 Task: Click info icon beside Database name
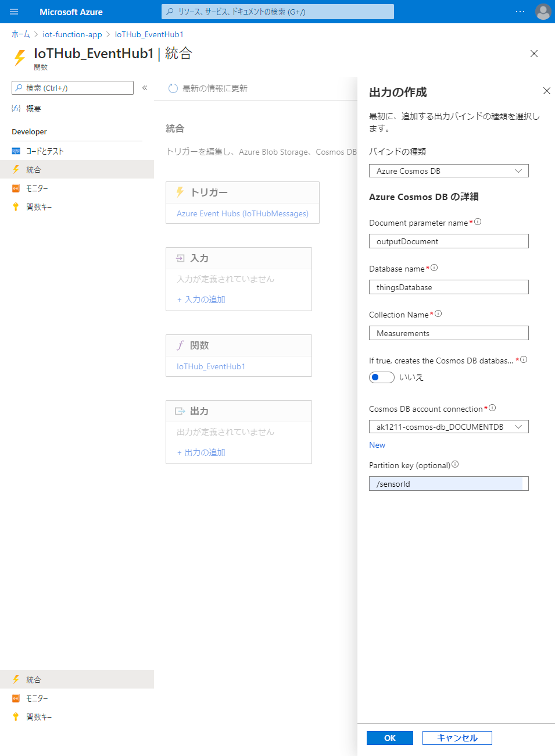(x=434, y=268)
